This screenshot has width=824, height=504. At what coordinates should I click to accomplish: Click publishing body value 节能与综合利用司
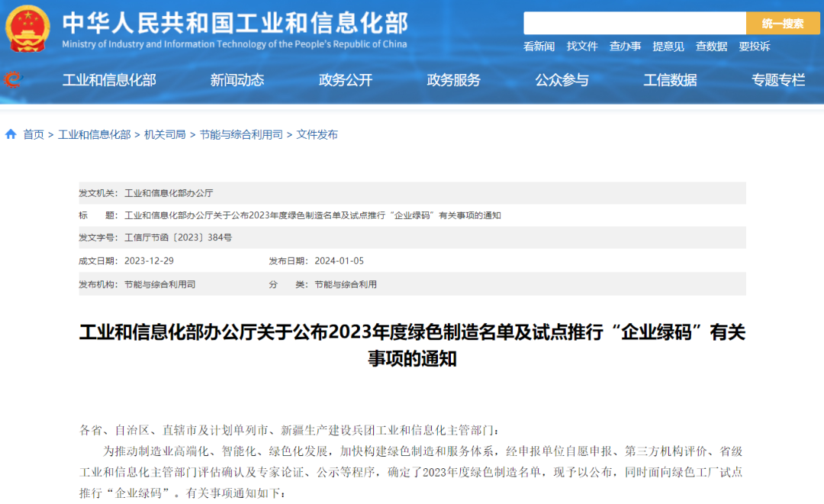tap(159, 284)
